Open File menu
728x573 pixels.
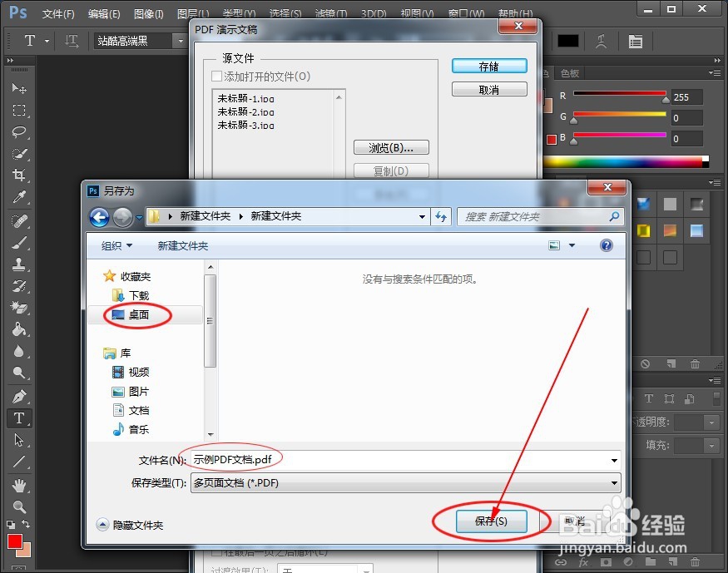tap(58, 14)
